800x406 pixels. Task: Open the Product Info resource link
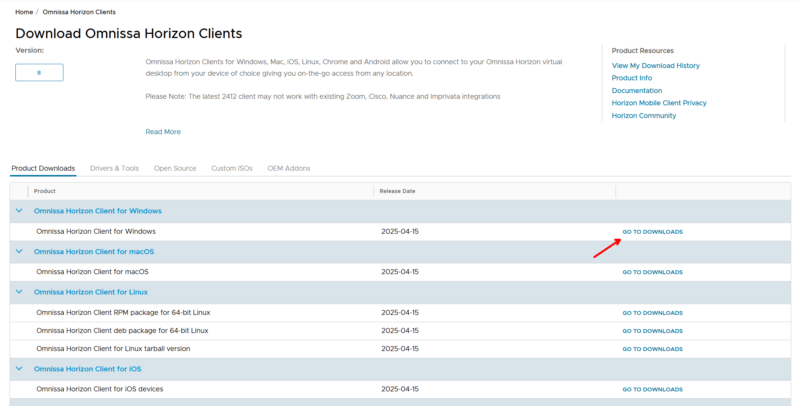pos(632,78)
